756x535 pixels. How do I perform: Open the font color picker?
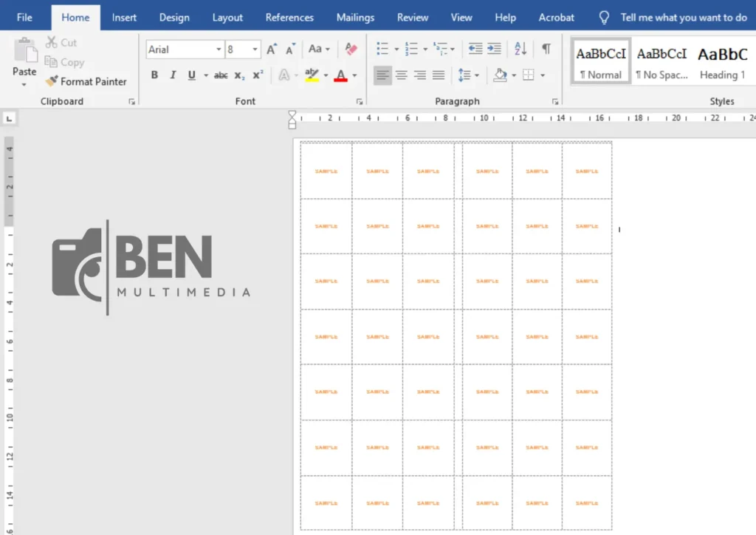342,75
